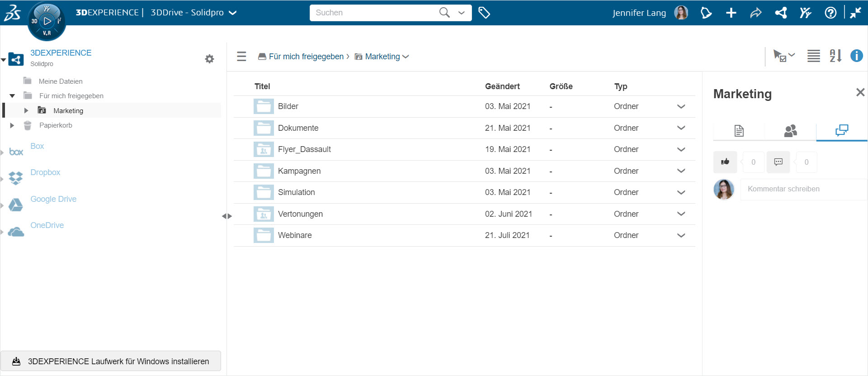Install 3DEXPERIENCE Laufwerk für Windows
Viewport: 868px width, 376px height.
111,361
